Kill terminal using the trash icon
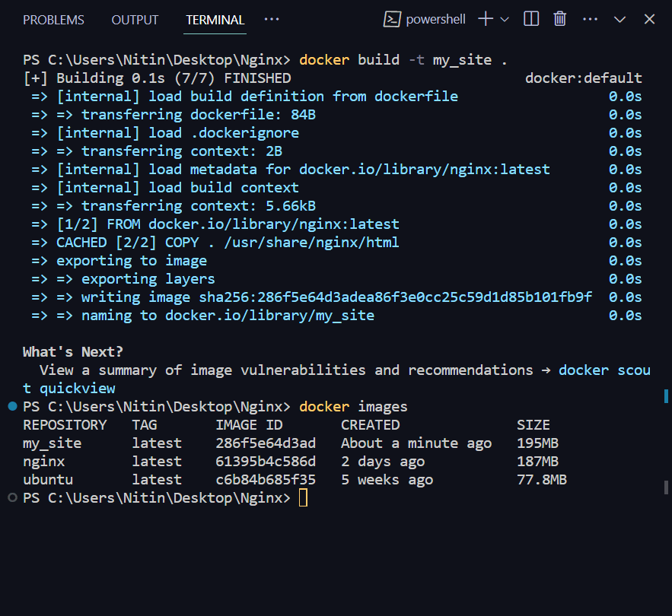The height and width of the screenshot is (616, 672). point(560,19)
